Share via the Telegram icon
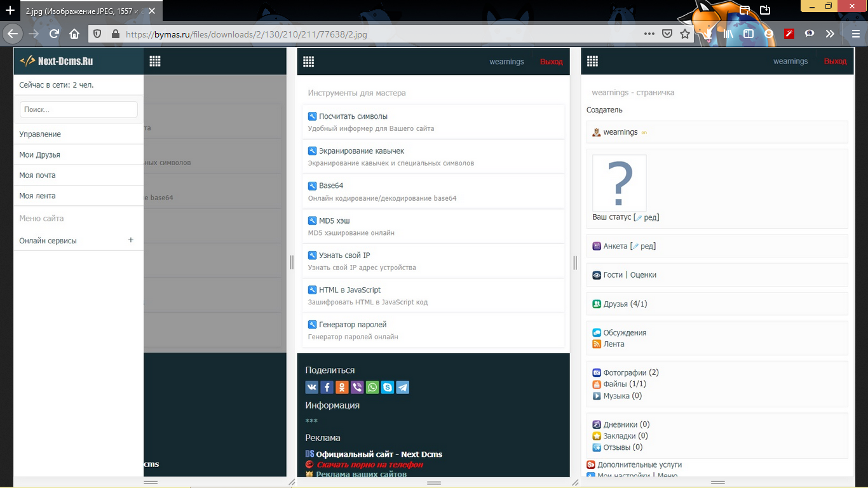The width and height of the screenshot is (868, 488). pyautogui.click(x=403, y=388)
